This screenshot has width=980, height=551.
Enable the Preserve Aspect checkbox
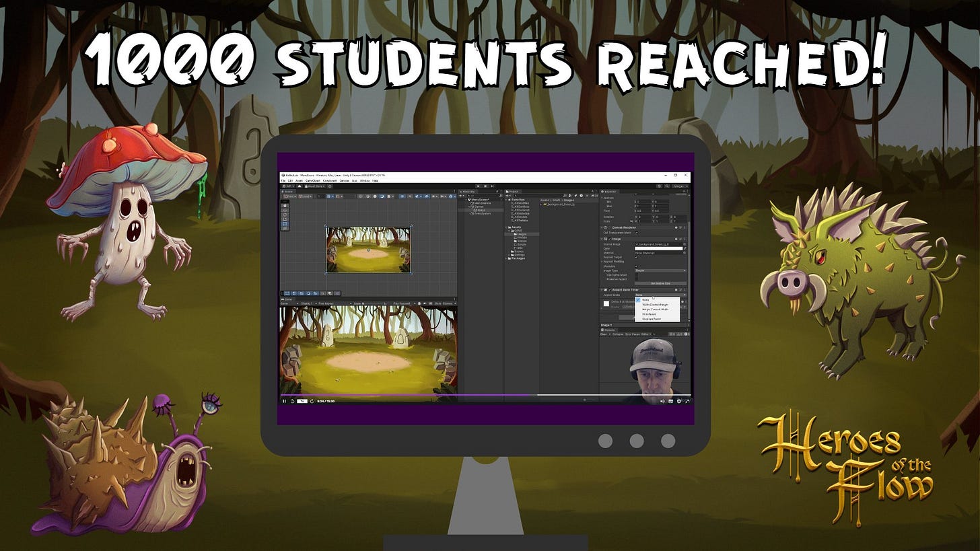tap(637, 279)
